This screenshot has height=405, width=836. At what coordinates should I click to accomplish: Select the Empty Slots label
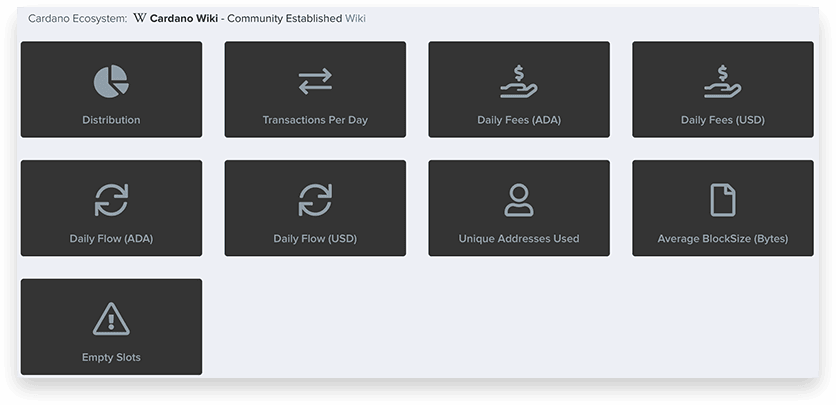click(111, 357)
